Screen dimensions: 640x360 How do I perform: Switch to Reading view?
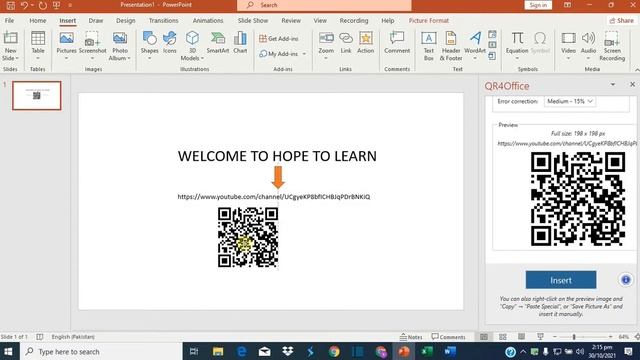(x=521, y=337)
